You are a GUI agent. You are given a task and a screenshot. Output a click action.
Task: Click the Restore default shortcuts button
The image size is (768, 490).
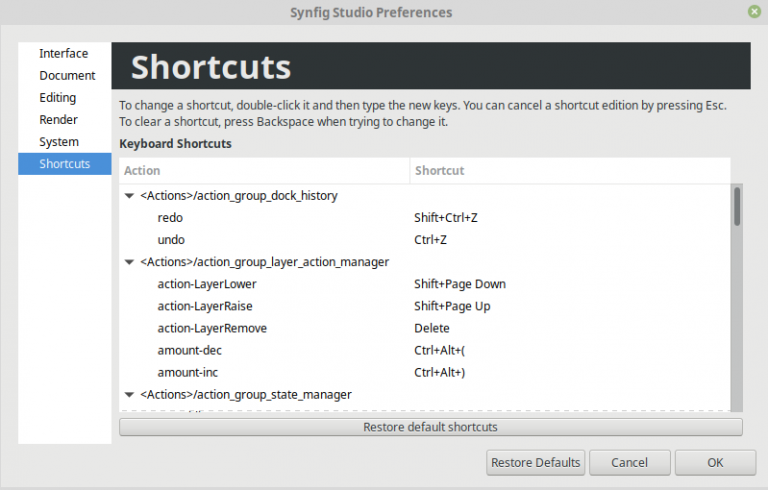[431, 427]
